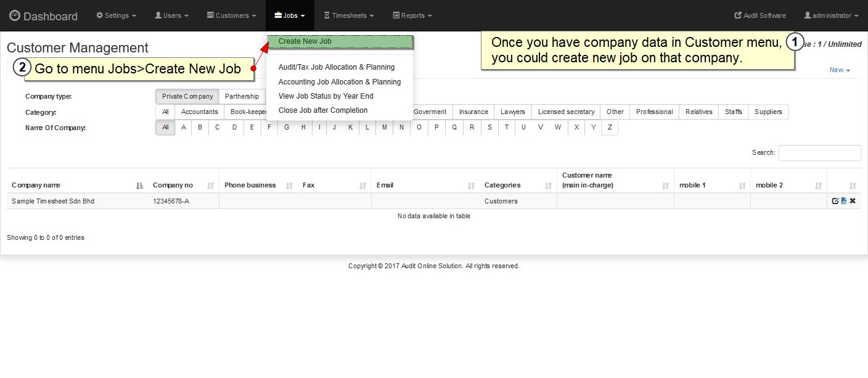Choose Create New Job from Jobs menu
Viewport: 868px width, 378px height.
coord(340,42)
